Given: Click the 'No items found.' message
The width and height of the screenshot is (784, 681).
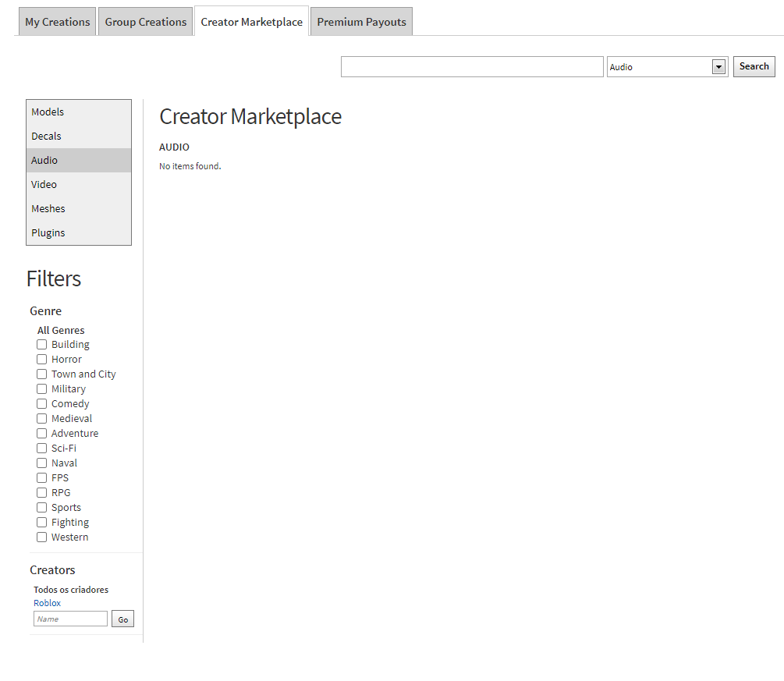Looking at the screenshot, I should pyautogui.click(x=190, y=166).
